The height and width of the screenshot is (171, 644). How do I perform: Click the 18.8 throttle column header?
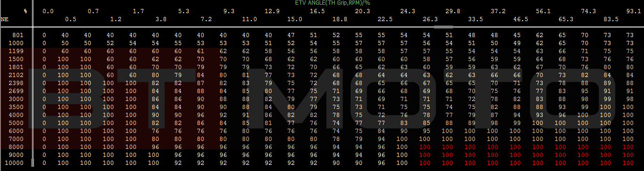point(340,19)
